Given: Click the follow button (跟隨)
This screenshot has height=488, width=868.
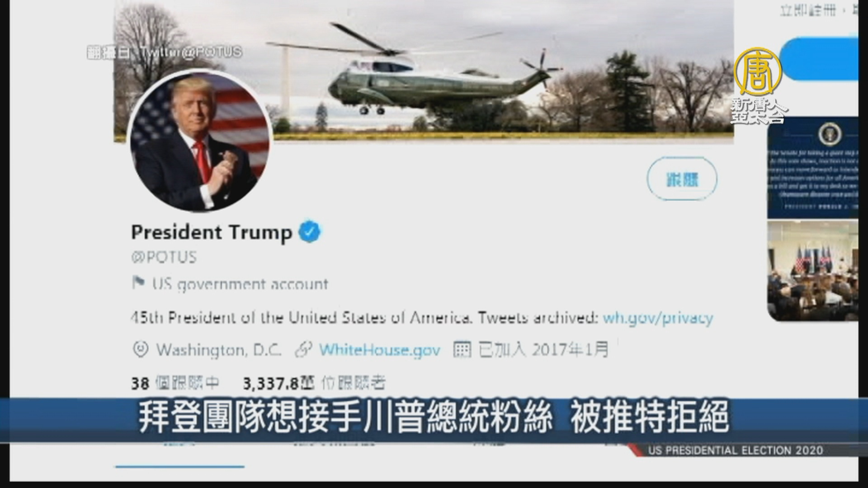Looking at the screenshot, I should point(682,179).
